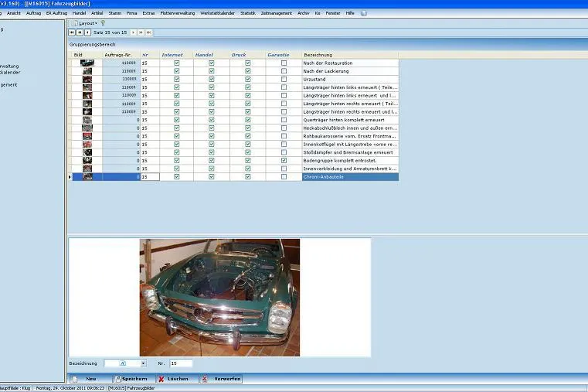Select thumbnail of 'Innenverkleidung und Armaturenbrett' row
Viewport: 588px width, 392px height.
click(87, 169)
